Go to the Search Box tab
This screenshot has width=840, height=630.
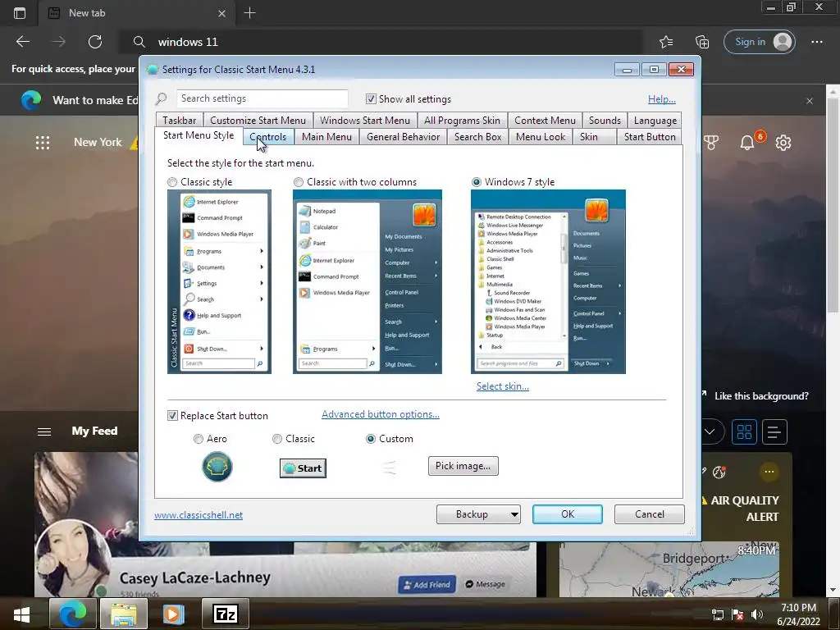click(x=478, y=137)
